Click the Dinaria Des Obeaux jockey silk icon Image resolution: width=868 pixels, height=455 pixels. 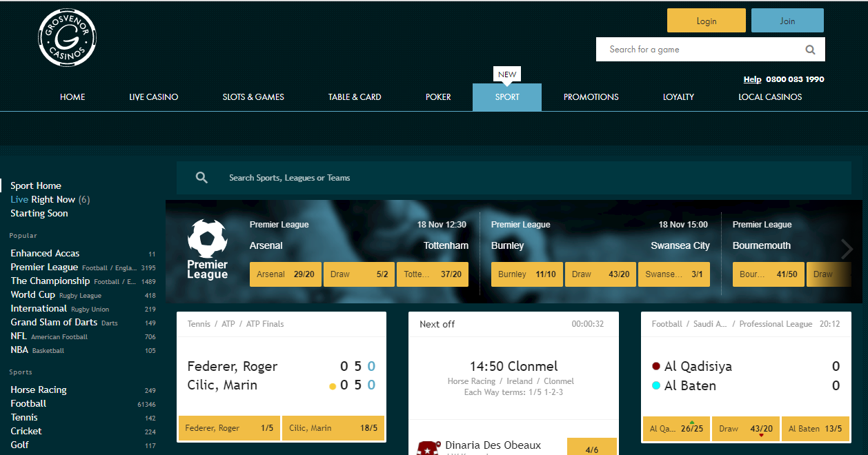[428, 447]
